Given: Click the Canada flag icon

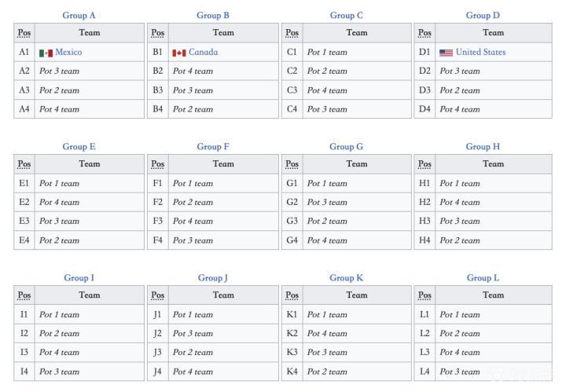Looking at the screenshot, I should click(178, 53).
